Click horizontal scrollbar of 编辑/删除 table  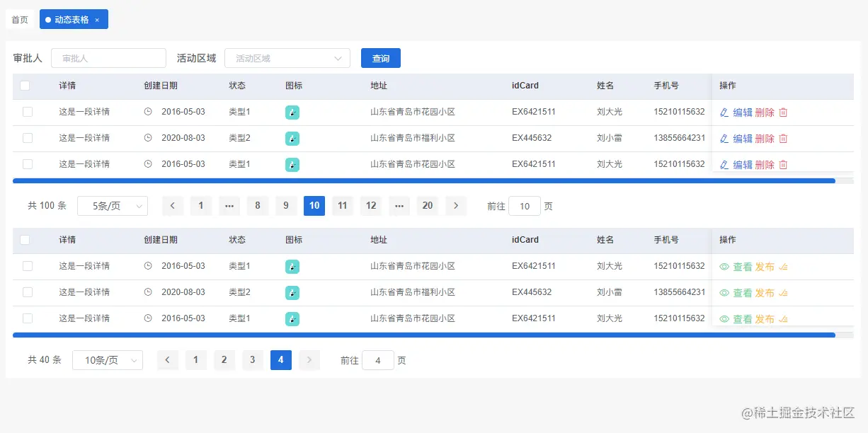coord(424,181)
